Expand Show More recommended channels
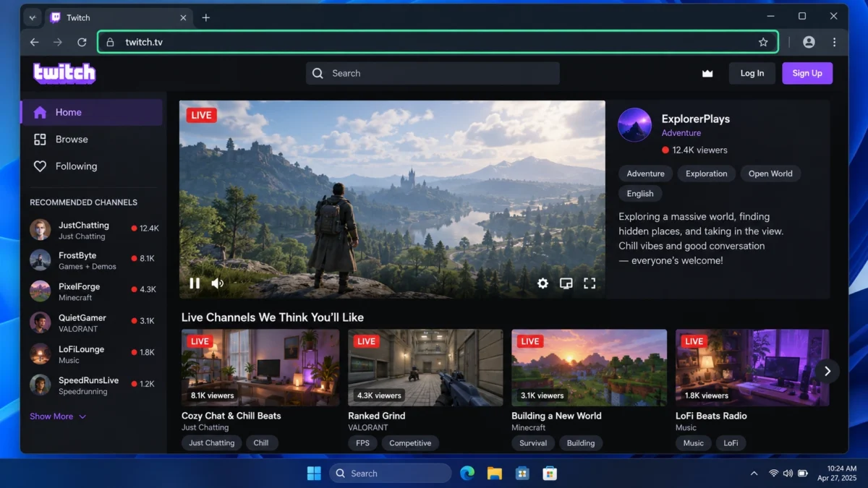868x488 pixels. pos(58,416)
